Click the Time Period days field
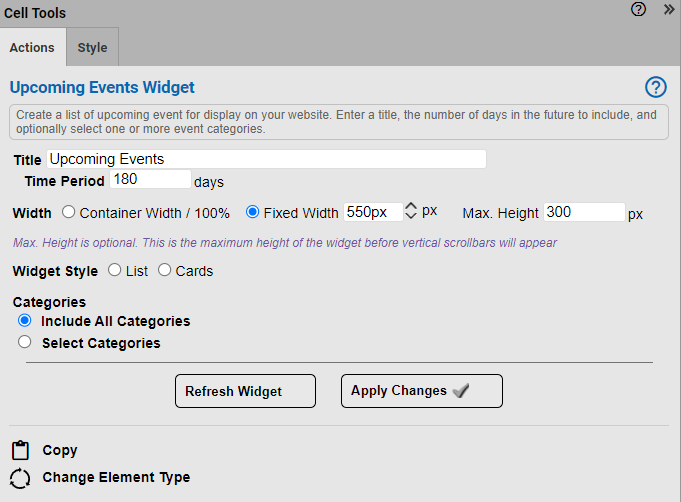This screenshot has width=681, height=502. [150, 179]
